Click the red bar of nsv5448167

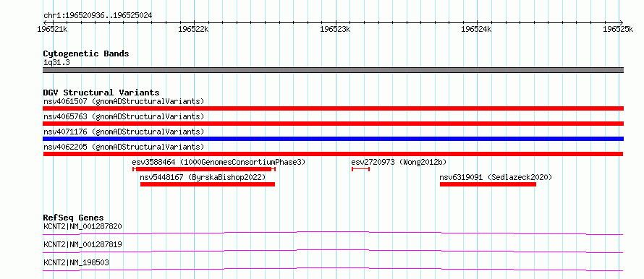[x=208, y=184]
